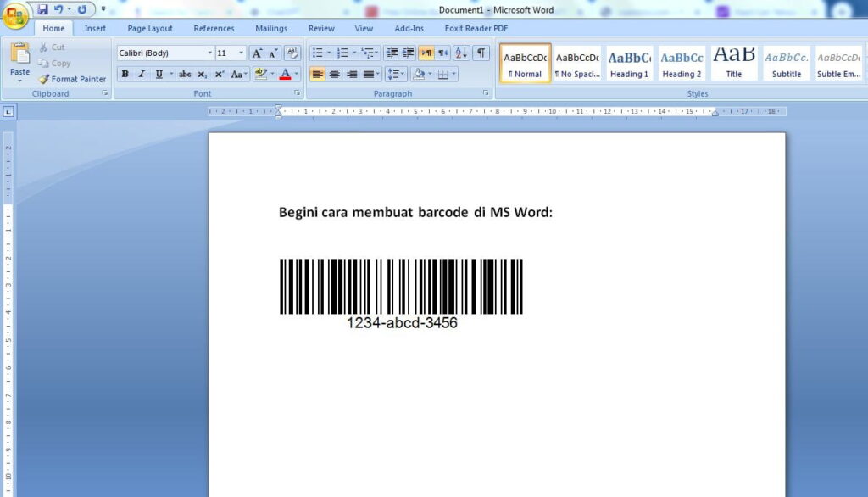Set right-to-left text direction

tap(442, 53)
